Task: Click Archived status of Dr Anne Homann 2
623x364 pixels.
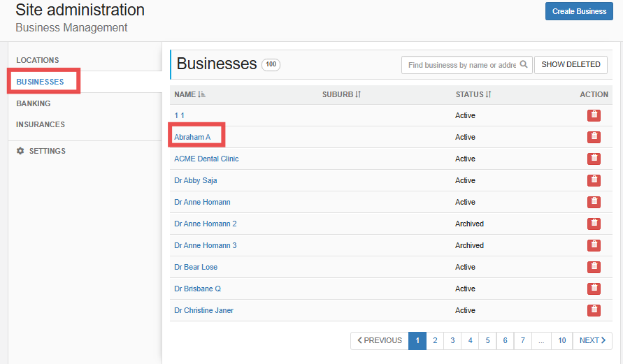Action: [x=469, y=224]
